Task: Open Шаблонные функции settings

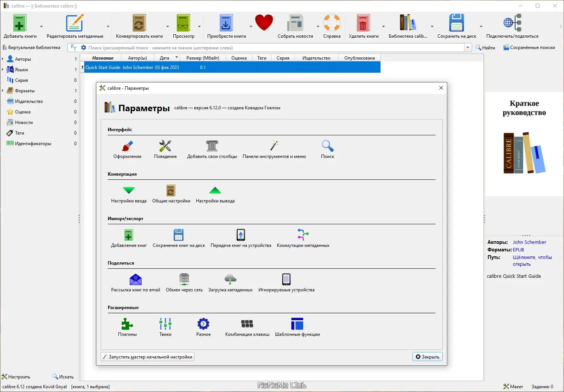Action: click(x=297, y=327)
